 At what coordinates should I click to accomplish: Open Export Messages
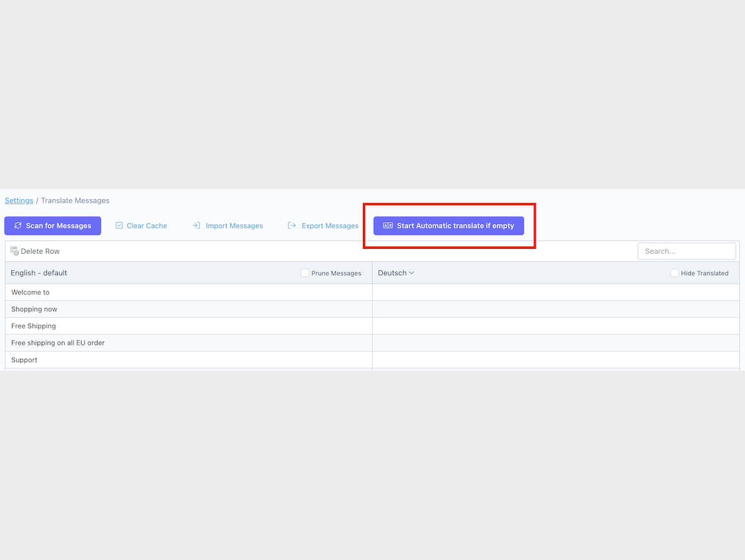click(x=323, y=226)
